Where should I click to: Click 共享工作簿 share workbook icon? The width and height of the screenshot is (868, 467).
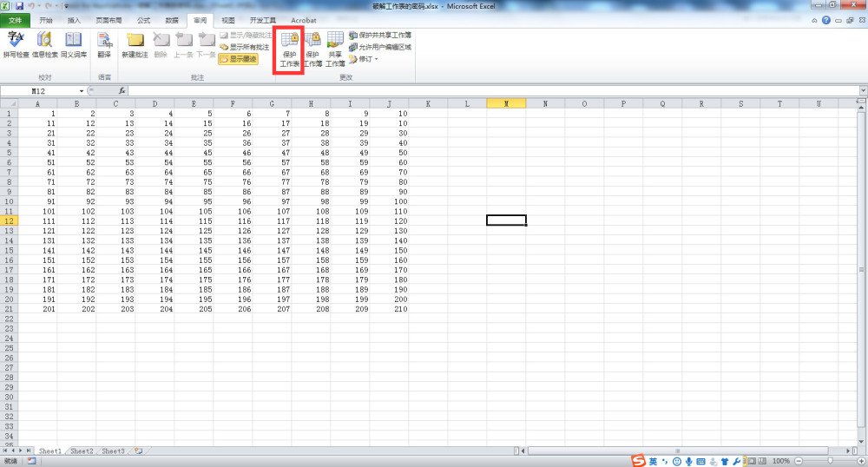click(335, 40)
